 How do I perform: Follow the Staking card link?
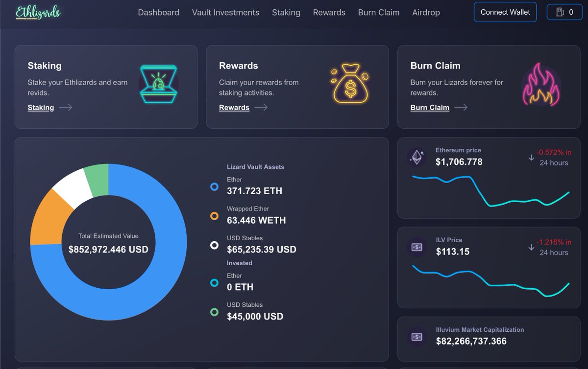pos(41,108)
